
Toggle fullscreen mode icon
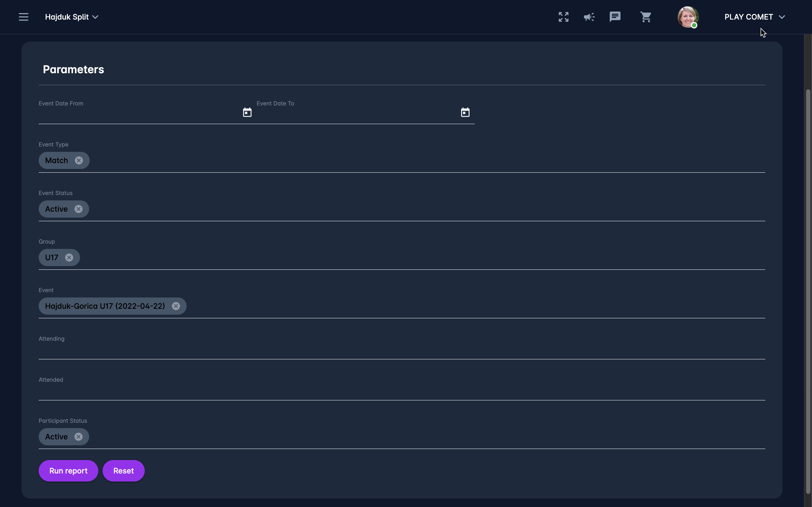pyautogui.click(x=563, y=17)
